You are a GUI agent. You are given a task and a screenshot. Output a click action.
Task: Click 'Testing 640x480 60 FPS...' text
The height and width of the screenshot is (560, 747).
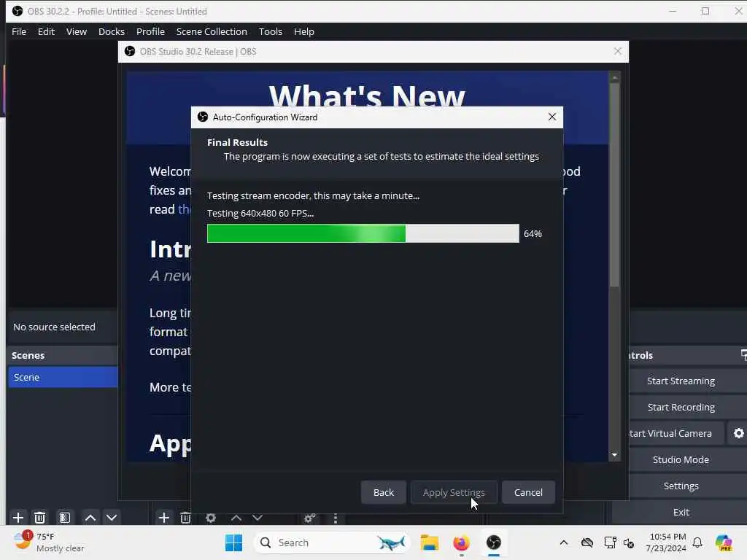pyautogui.click(x=260, y=214)
